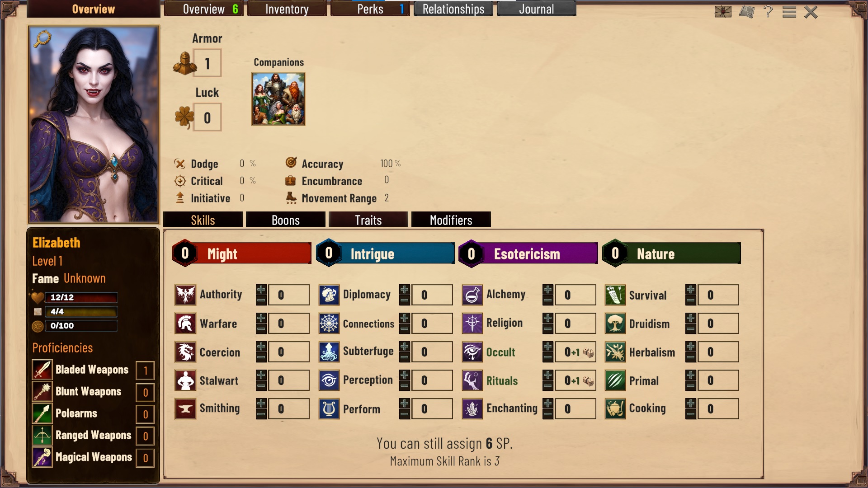This screenshot has width=868, height=488.
Task: Increase the Rituals skill rank
Action: coord(547,375)
